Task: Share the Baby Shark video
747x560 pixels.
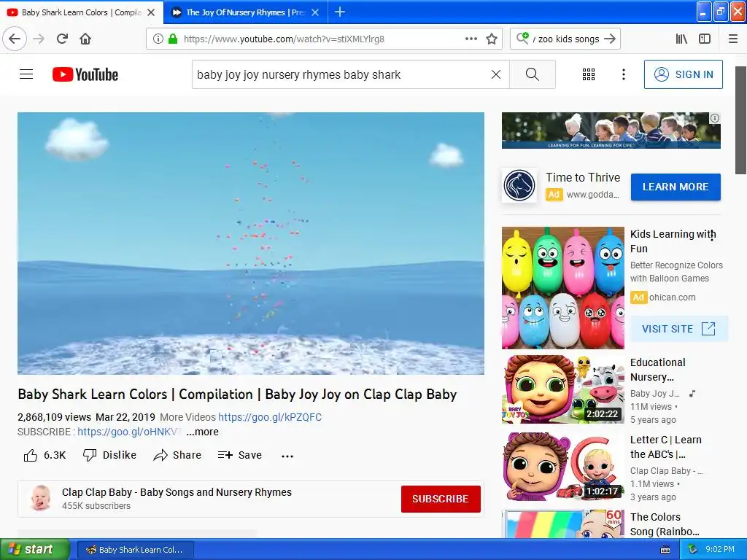Action: pyautogui.click(x=177, y=455)
